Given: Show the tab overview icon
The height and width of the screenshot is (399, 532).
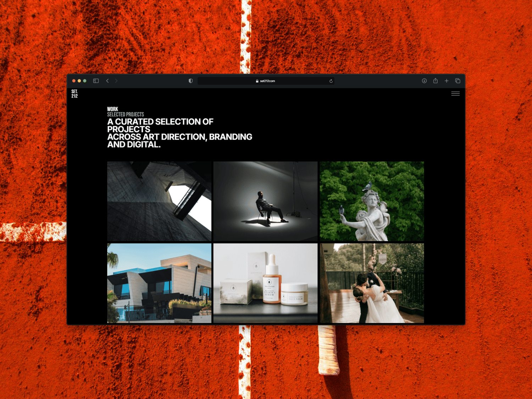Looking at the screenshot, I should [x=458, y=81].
